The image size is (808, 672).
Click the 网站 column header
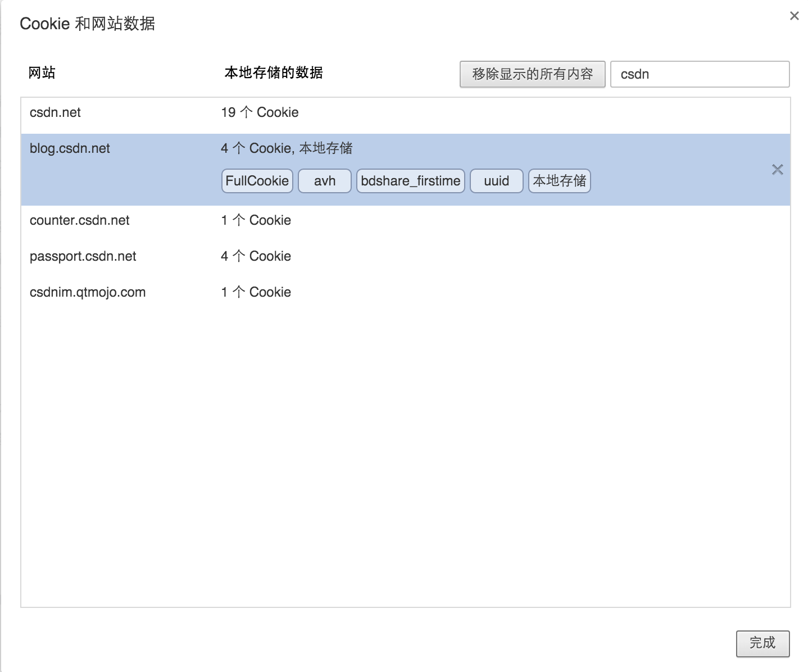click(42, 72)
